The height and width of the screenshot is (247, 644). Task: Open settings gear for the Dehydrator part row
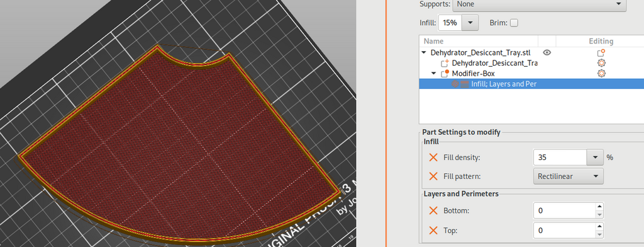pyautogui.click(x=601, y=63)
